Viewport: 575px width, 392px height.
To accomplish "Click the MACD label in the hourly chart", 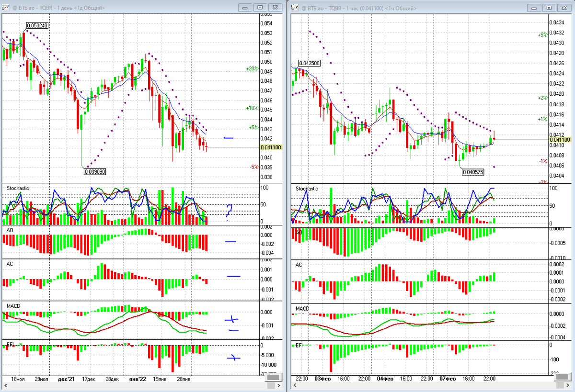I will (x=302, y=309).
